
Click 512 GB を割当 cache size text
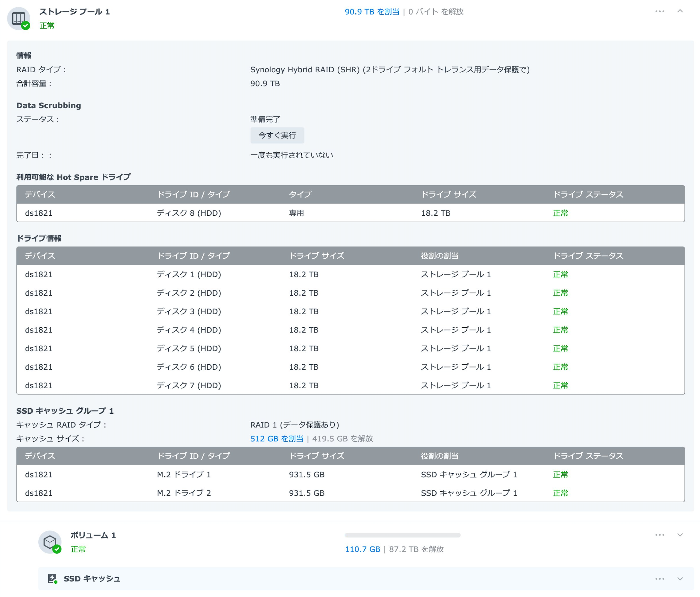pyautogui.click(x=277, y=439)
